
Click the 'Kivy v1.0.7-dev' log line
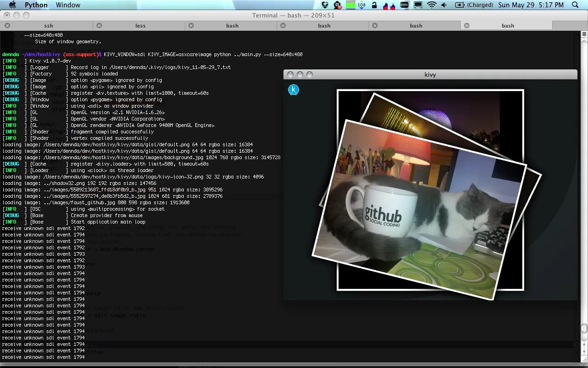coord(37,61)
